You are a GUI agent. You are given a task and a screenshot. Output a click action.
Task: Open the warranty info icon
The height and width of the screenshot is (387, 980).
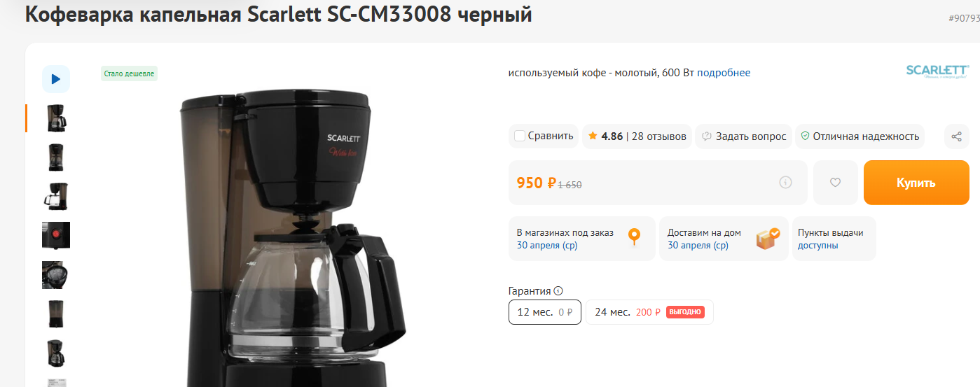(558, 291)
